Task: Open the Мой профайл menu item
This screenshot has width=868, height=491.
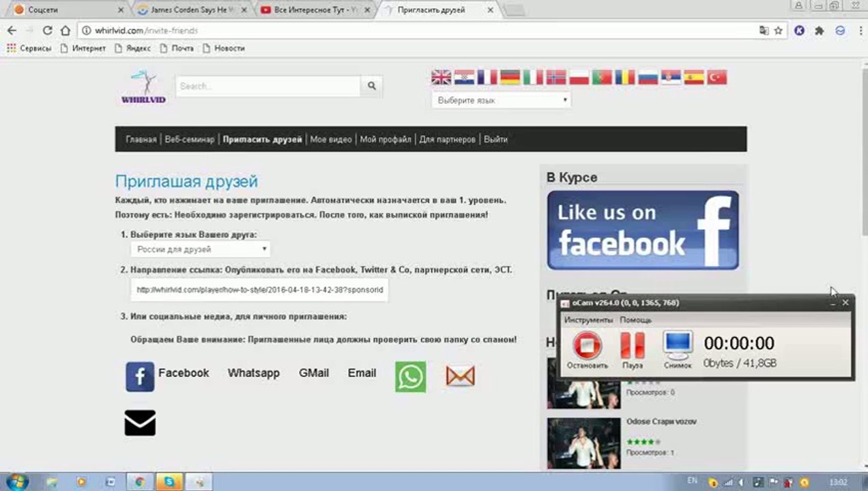Action: coord(386,139)
